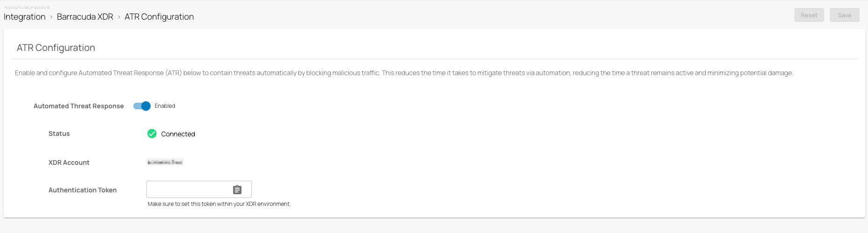Screen dimensions: 868x233
Task: Click the XDR Account field label
Action: 69,162
